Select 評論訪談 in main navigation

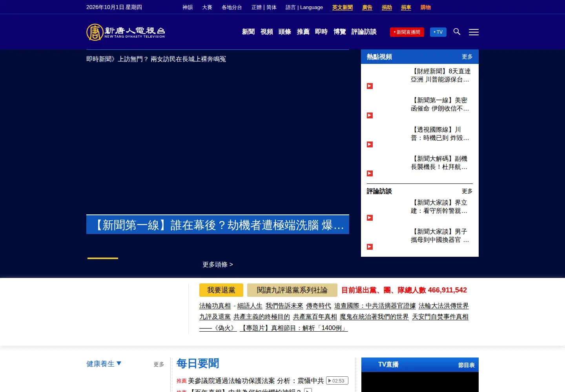[x=364, y=32]
